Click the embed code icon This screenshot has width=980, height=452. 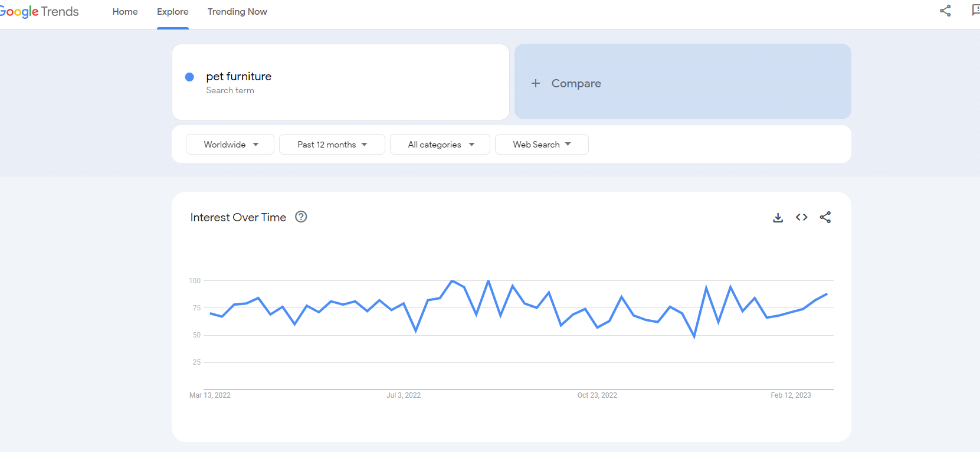click(x=801, y=218)
